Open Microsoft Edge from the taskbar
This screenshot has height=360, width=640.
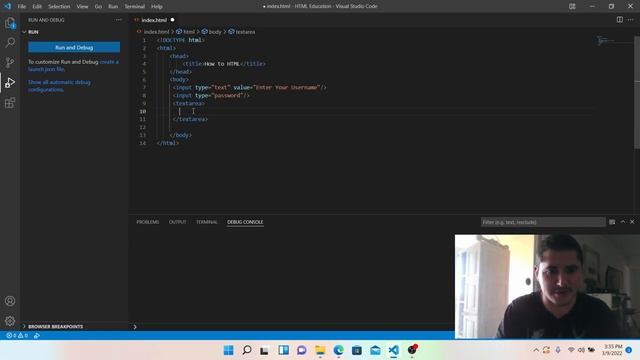click(338, 350)
